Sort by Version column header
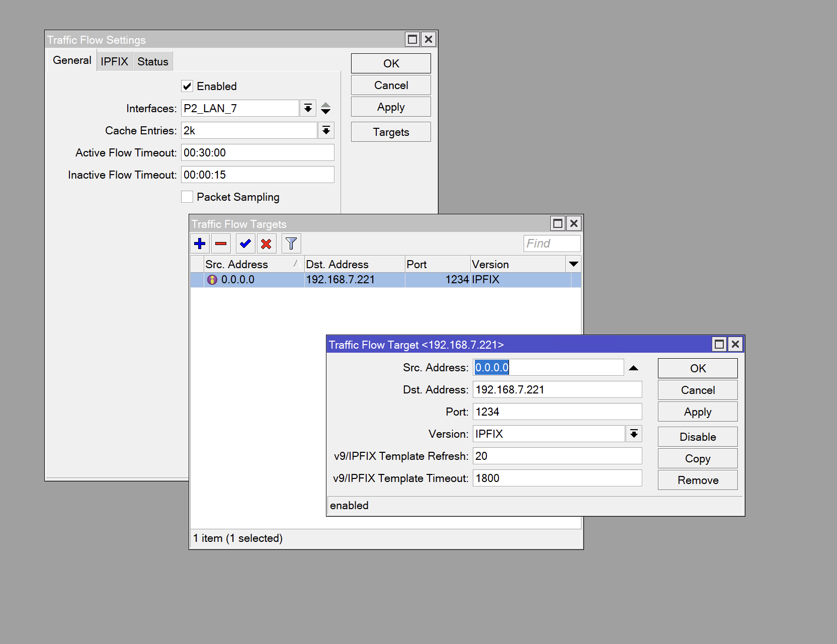The image size is (837, 644). (x=518, y=264)
